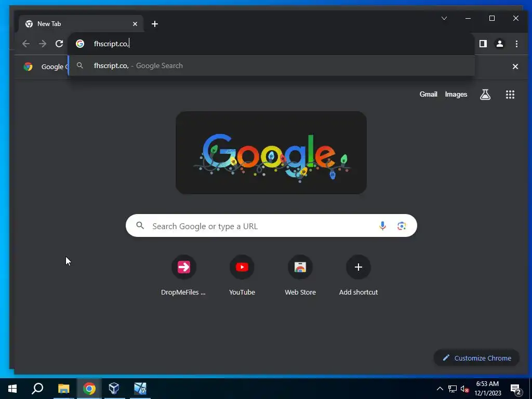Open Chrome three-dot menu
The image size is (532, 399).
516,44
